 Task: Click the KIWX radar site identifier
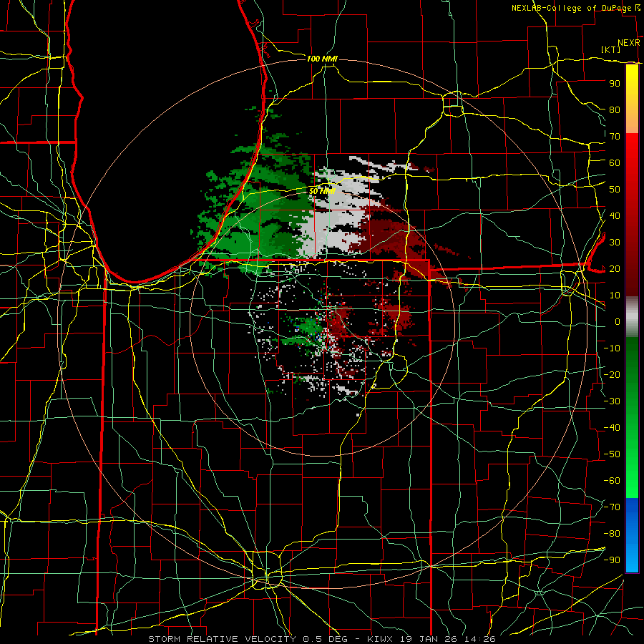pyautogui.click(x=381, y=639)
